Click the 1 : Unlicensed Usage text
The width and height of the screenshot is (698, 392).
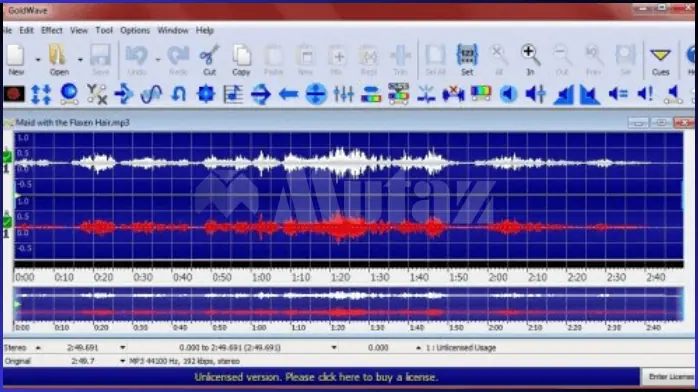tap(461, 348)
